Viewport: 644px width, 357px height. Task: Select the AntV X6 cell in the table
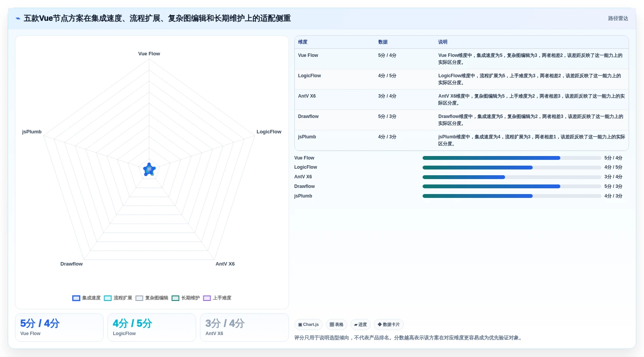tap(335, 100)
